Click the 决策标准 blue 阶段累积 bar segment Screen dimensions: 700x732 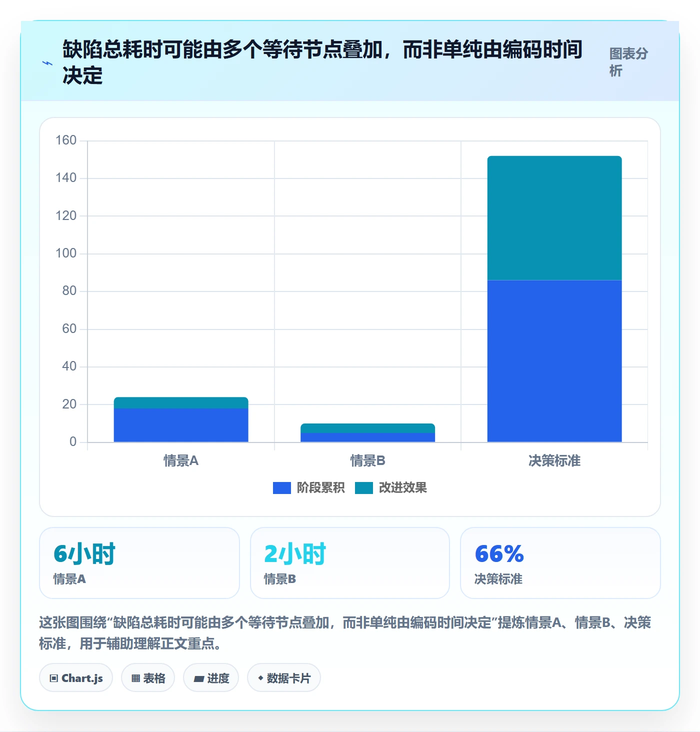(554, 361)
